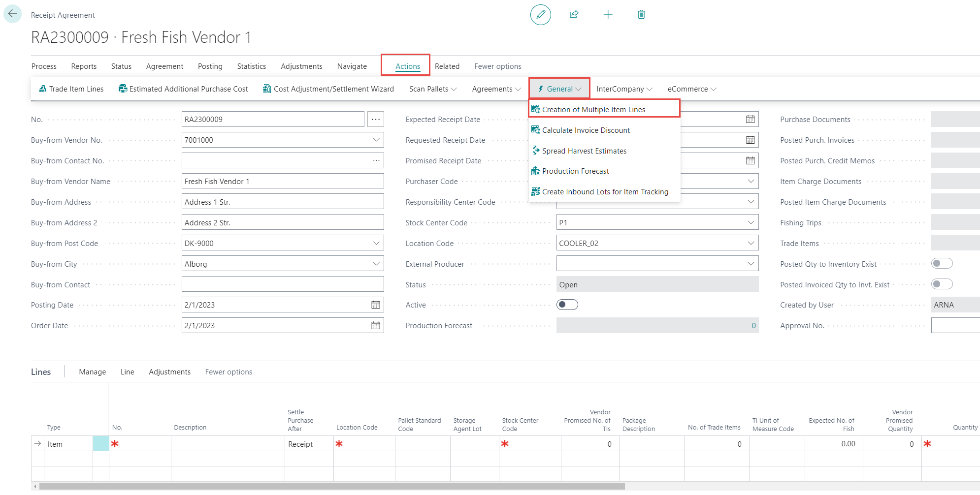Open Order Date calendar picker

click(376, 326)
